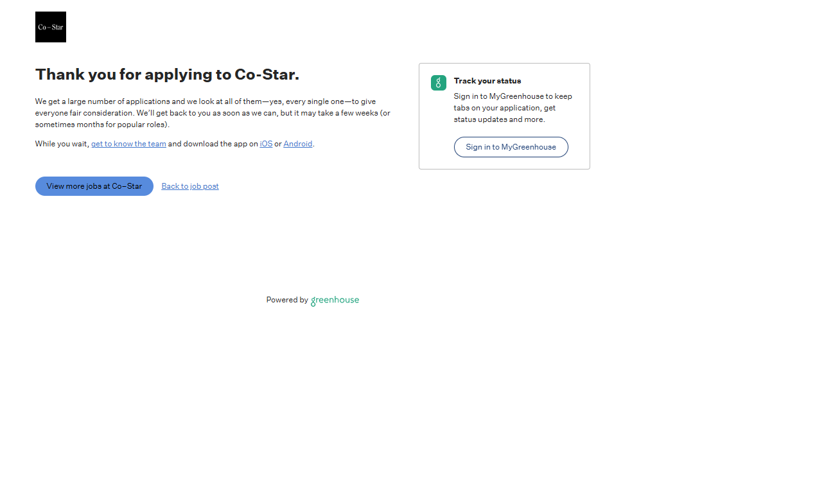Follow the iOS app download link
Image resolution: width=833 pixels, height=504 pixels.
(x=266, y=144)
